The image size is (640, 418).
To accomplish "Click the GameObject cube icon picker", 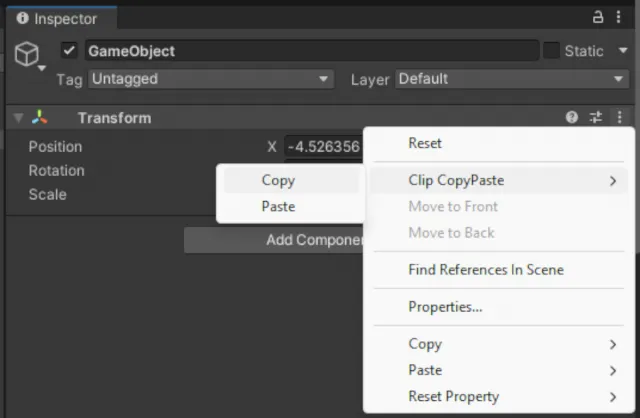I will 29,56.
